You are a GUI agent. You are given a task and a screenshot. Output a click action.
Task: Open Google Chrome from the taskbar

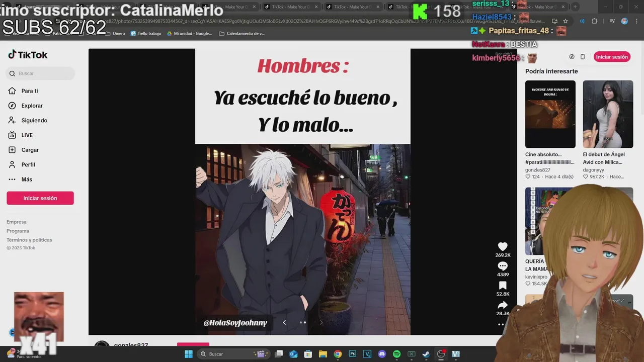point(338,354)
